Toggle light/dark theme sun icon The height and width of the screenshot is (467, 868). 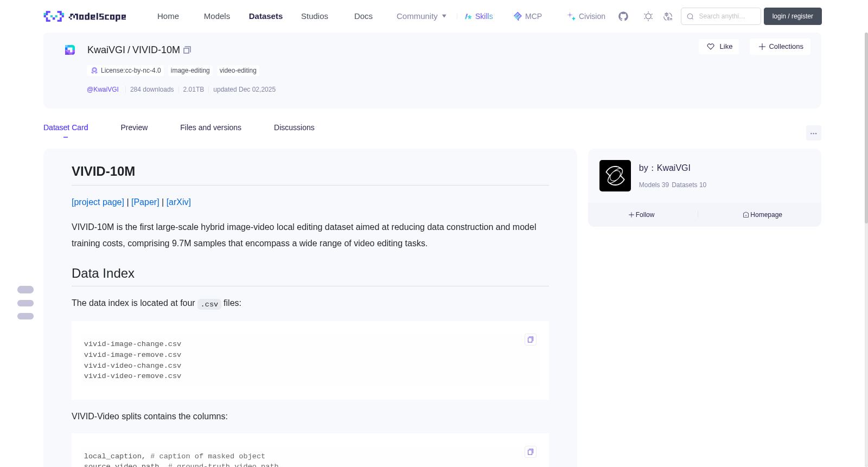pos(648,16)
